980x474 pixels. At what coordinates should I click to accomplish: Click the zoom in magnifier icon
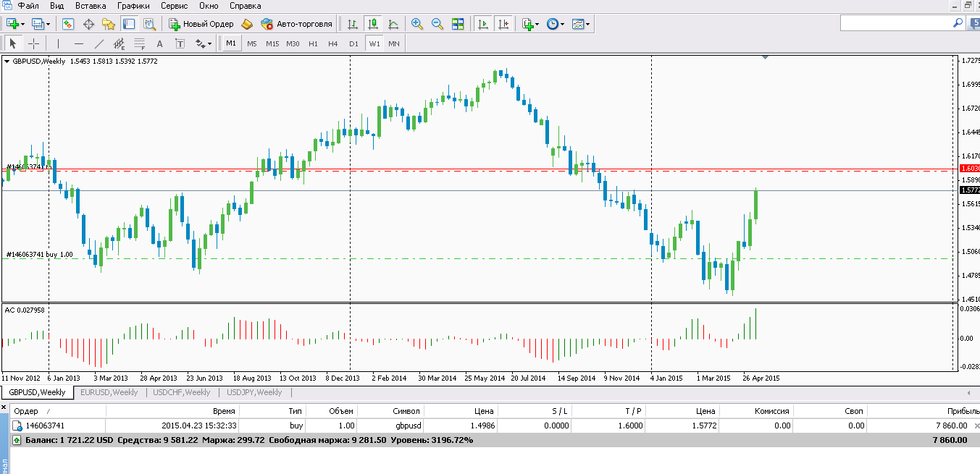pyautogui.click(x=417, y=24)
